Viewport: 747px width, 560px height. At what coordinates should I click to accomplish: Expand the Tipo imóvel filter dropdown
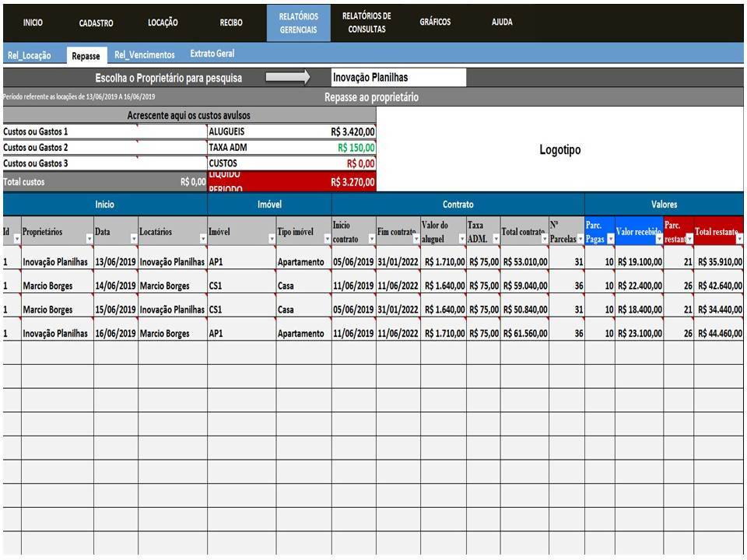(x=327, y=239)
